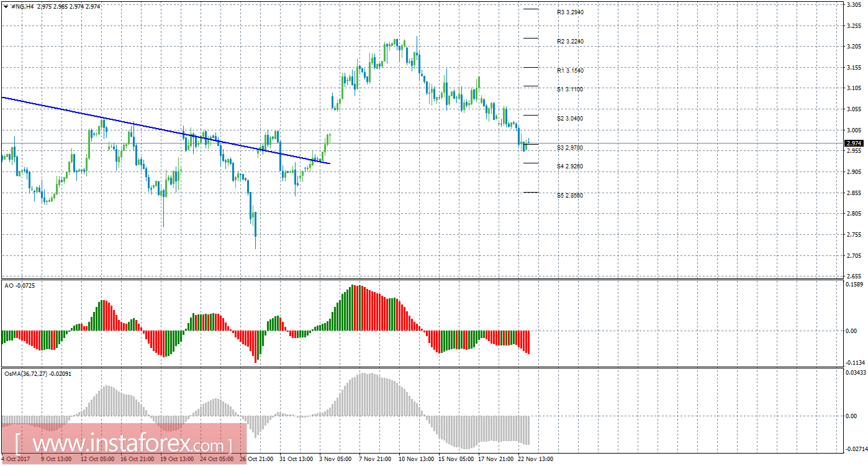Click the 0.03433 OsMA scale value
The image size is (868, 466).
tap(857, 373)
